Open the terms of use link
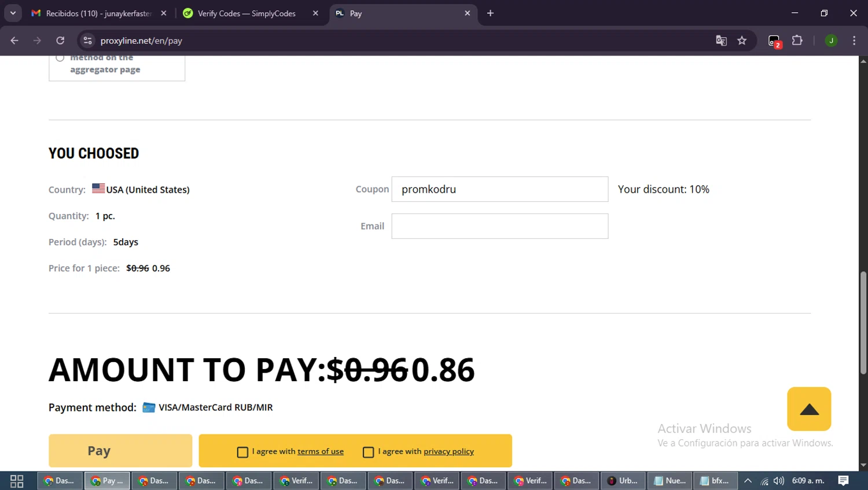The image size is (868, 490). tap(321, 451)
